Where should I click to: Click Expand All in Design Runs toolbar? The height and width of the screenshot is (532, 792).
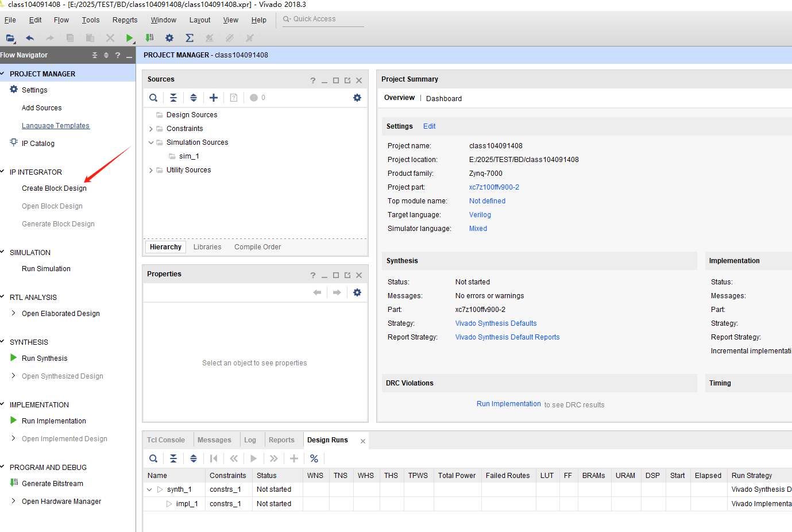pyautogui.click(x=194, y=458)
